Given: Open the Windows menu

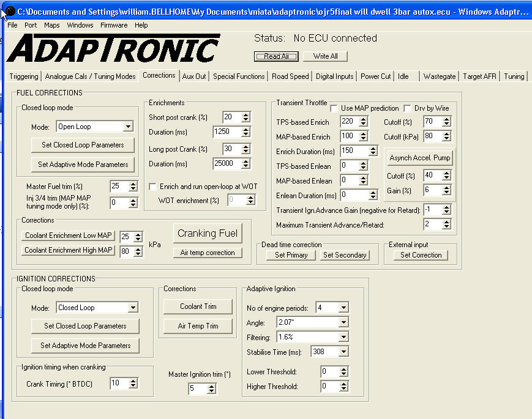Looking at the screenshot, I should [80, 25].
